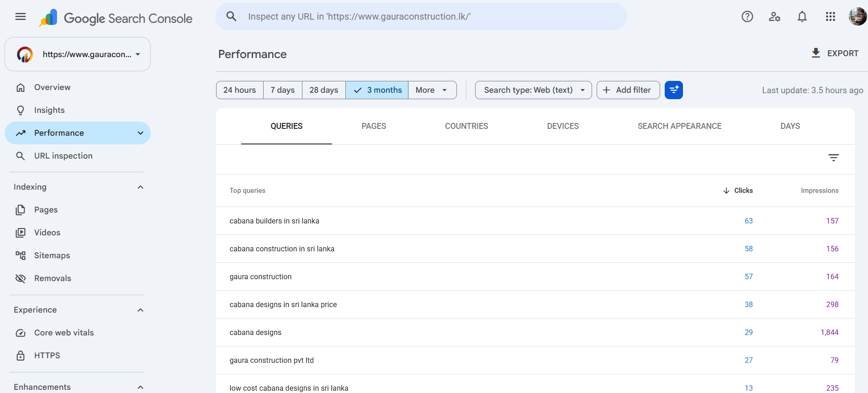
Task: View notifications bell
Action: [802, 17]
